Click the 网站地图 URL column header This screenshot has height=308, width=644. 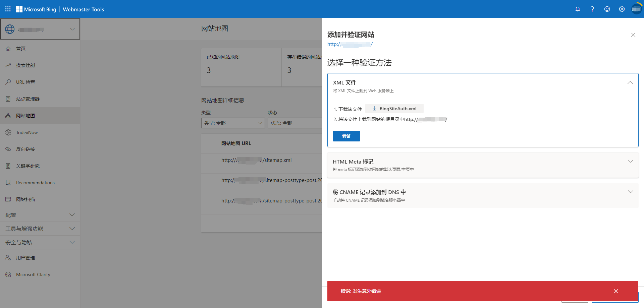coord(236,143)
